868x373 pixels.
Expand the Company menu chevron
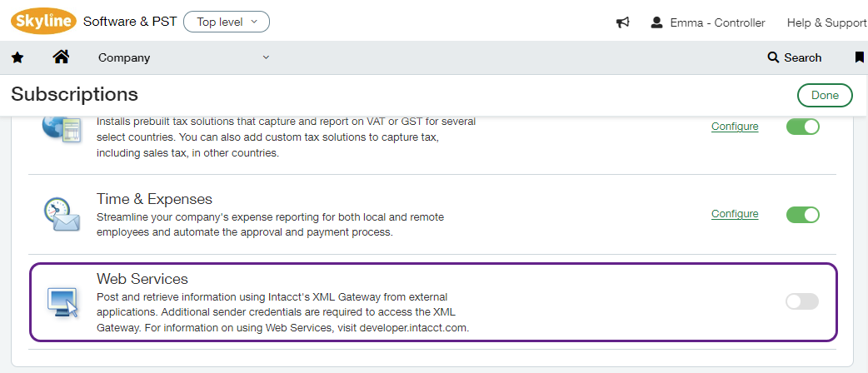(267, 57)
